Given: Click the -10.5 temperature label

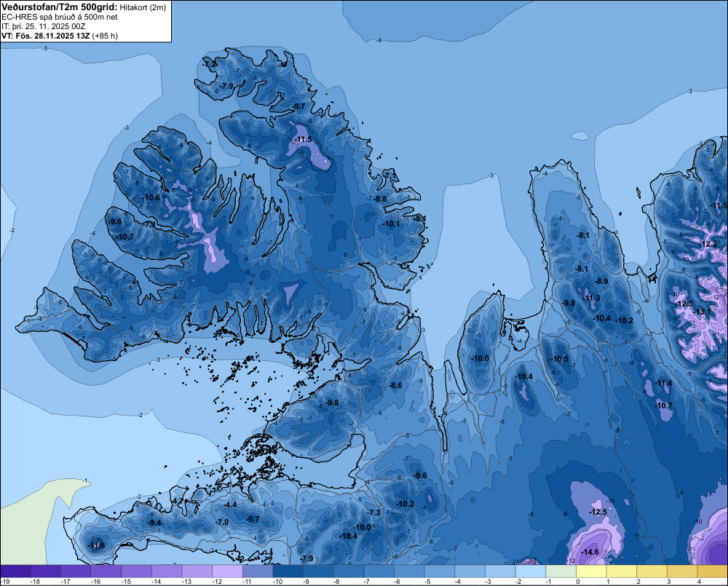Looking at the screenshot, I should click(559, 359).
